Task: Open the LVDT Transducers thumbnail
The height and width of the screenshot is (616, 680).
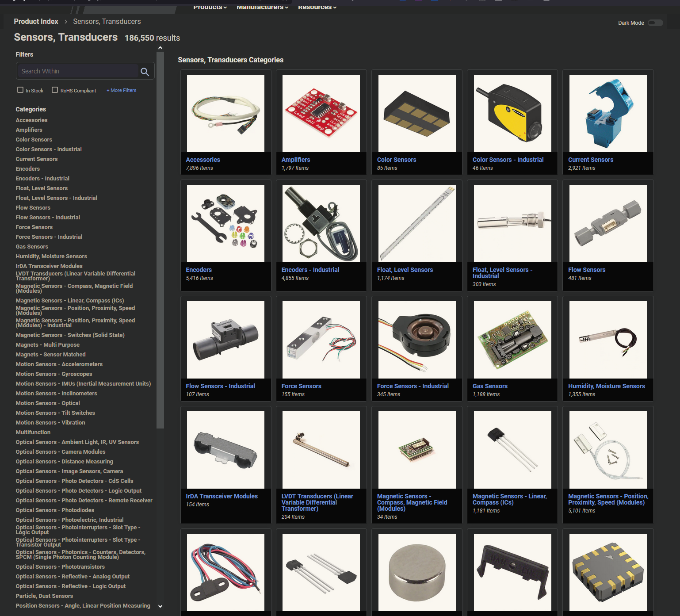Action: click(x=321, y=450)
